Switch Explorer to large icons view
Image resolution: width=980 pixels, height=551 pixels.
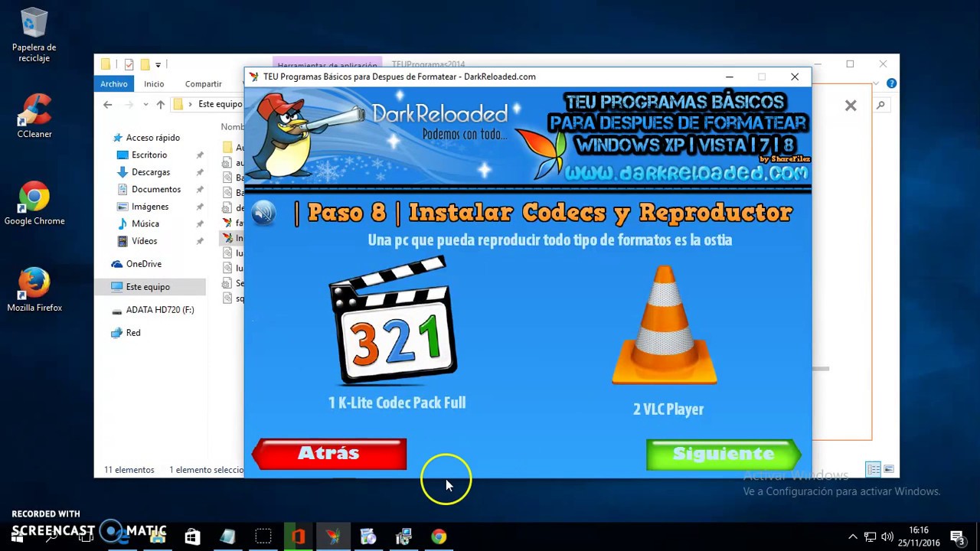[x=888, y=469]
